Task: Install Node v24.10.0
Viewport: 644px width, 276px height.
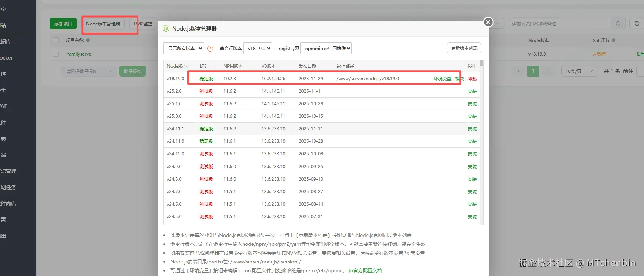Action: click(472, 154)
